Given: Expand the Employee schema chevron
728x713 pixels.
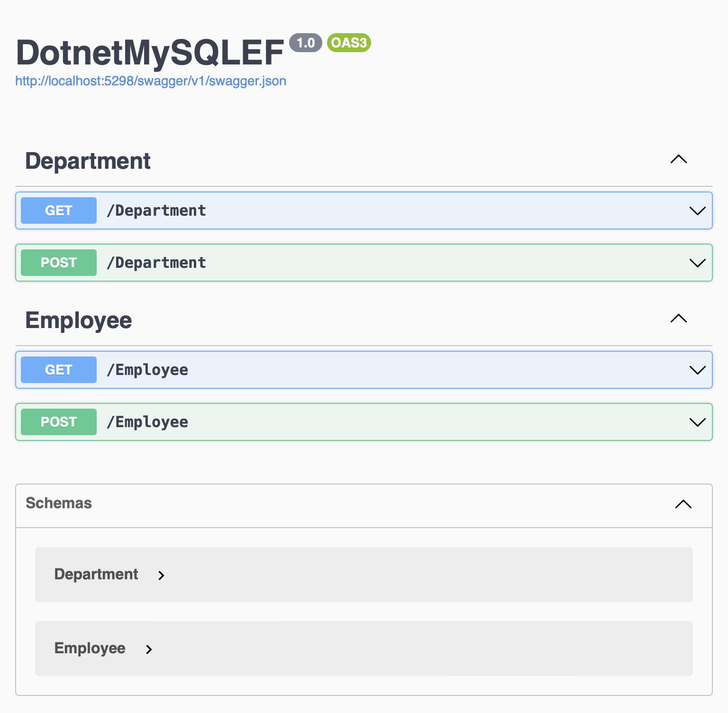Looking at the screenshot, I should click(x=149, y=649).
